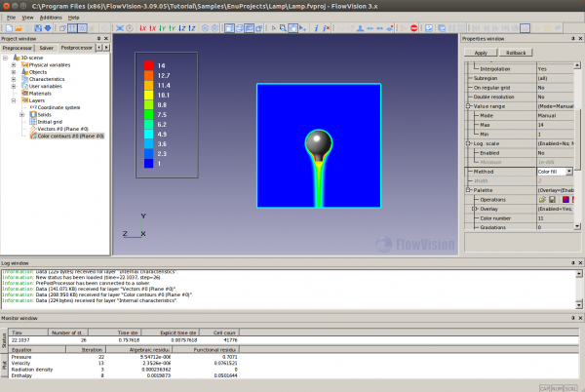Open the Method Color fill dropdown
Screen dimensions: 585x392
(x=569, y=172)
